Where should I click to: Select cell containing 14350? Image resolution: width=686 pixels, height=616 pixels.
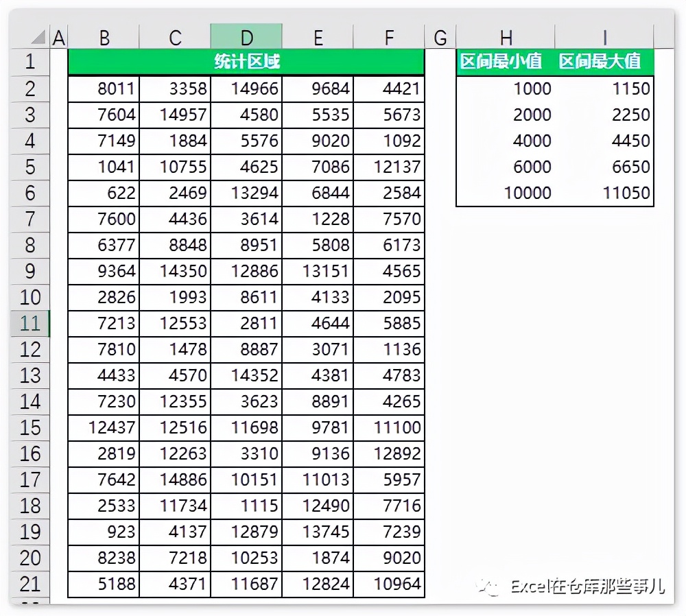pos(175,271)
